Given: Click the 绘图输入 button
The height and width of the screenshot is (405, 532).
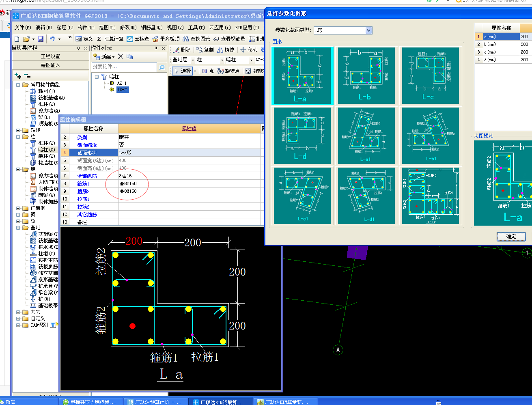Looking at the screenshot, I should 50,65.
